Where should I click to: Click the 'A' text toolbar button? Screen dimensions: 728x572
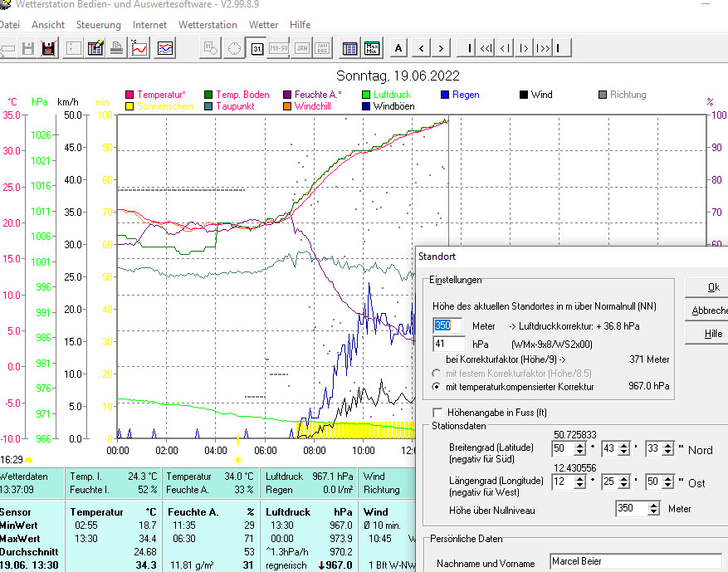(x=398, y=48)
